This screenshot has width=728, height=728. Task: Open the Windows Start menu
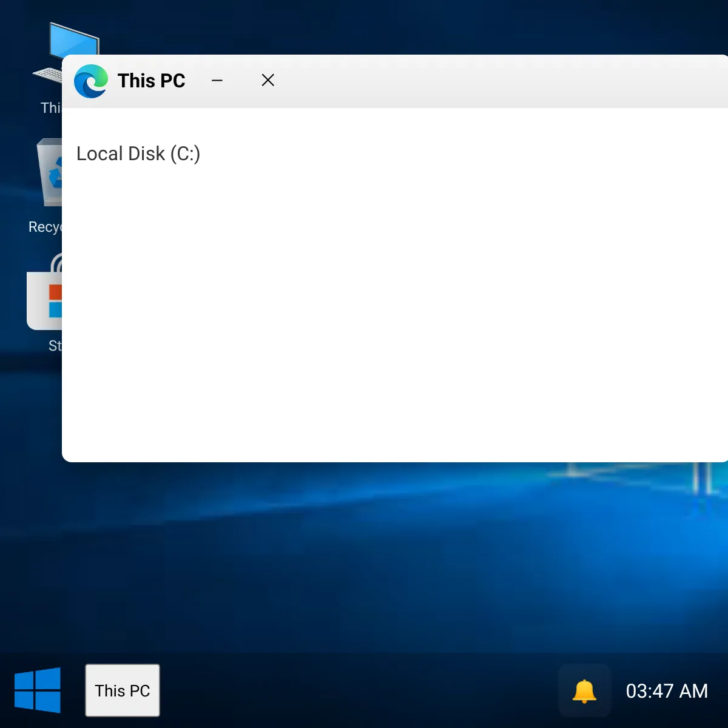(38, 690)
